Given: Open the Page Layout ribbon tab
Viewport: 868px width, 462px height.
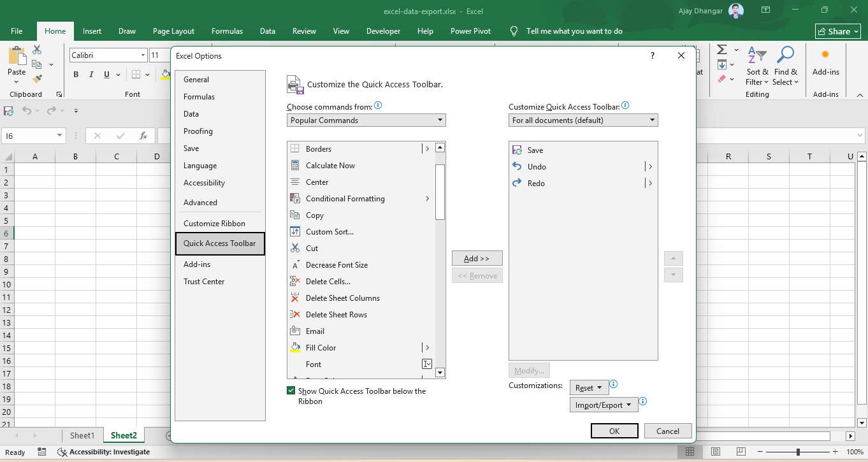Looking at the screenshot, I should pyautogui.click(x=173, y=31).
